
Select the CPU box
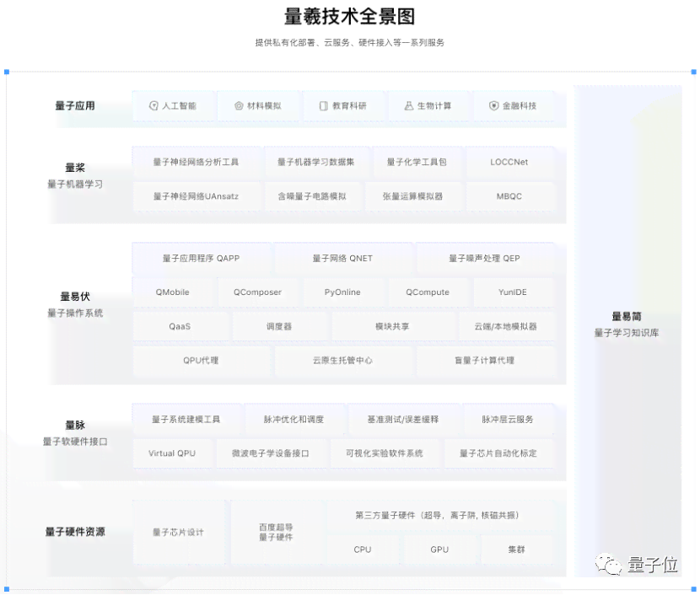tap(363, 549)
